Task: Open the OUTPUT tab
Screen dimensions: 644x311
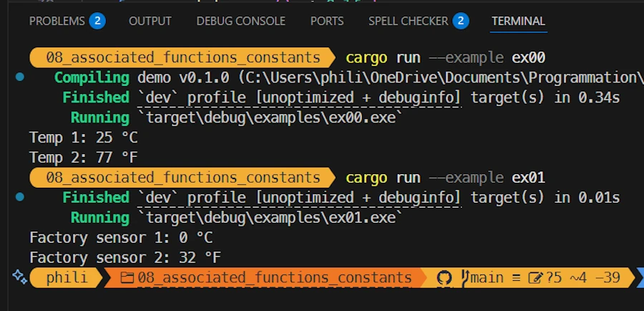Action: [150, 21]
